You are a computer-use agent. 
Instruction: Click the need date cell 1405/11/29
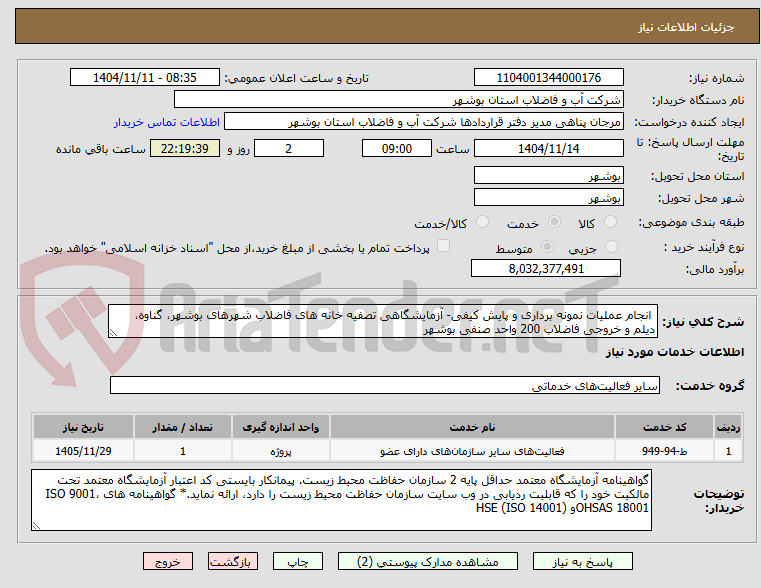click(83, 451)
